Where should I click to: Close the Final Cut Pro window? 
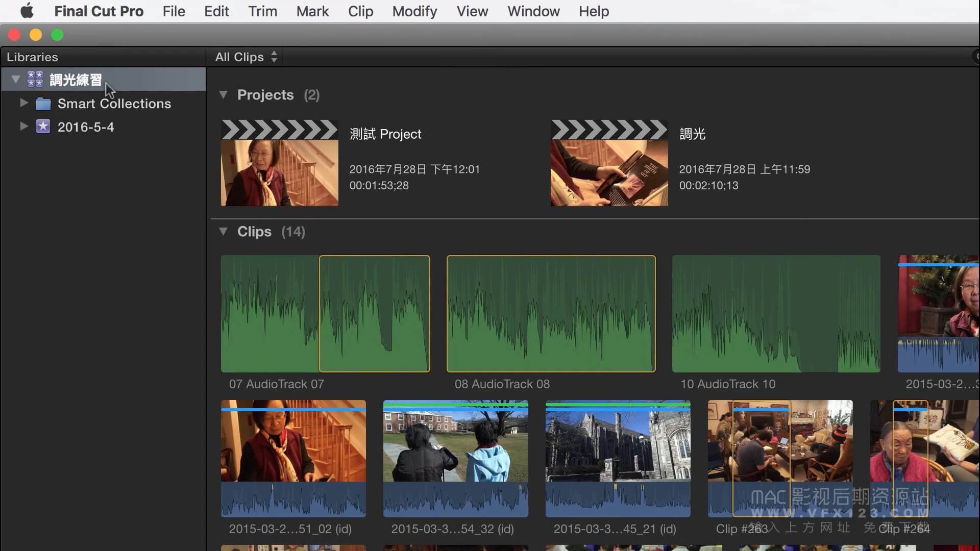tap(14, 35)
